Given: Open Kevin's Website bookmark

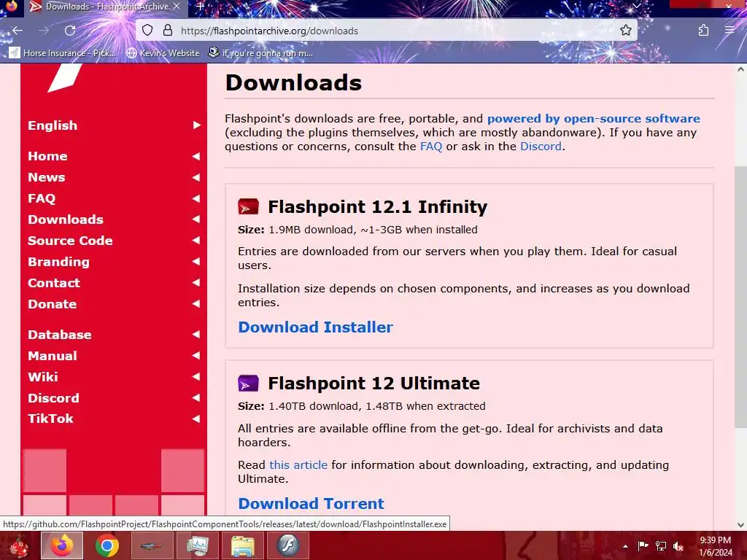Looking at the screenshot, I should (x=163, y=52).
